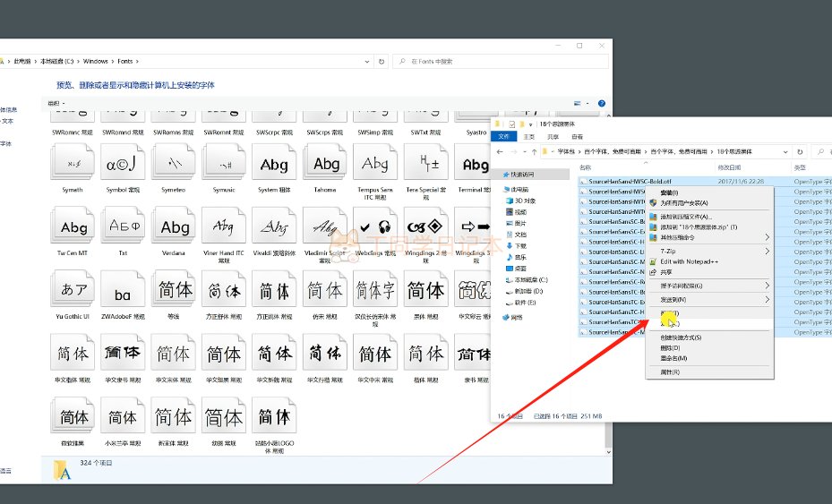Select the Verdana font icon
Screen dimensions: 832x504
(x=175, y=228)
